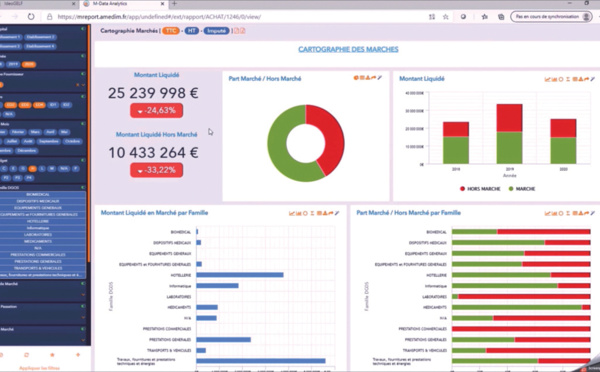Click edit pencil in Montant Liquidé en Marché par Famille panel
Screen dimensions: 600x372
click(337, 213)
